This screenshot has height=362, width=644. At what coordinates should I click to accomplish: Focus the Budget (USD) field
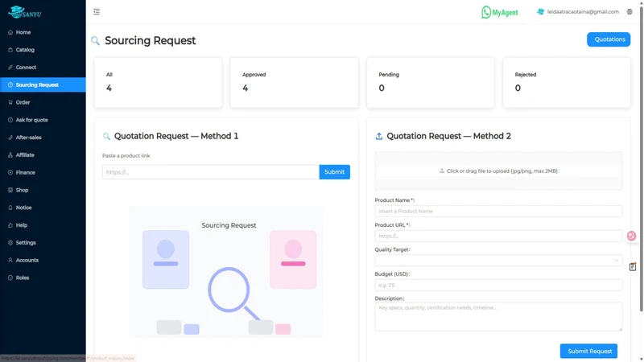pyautogui.click(x=498, y=285)
